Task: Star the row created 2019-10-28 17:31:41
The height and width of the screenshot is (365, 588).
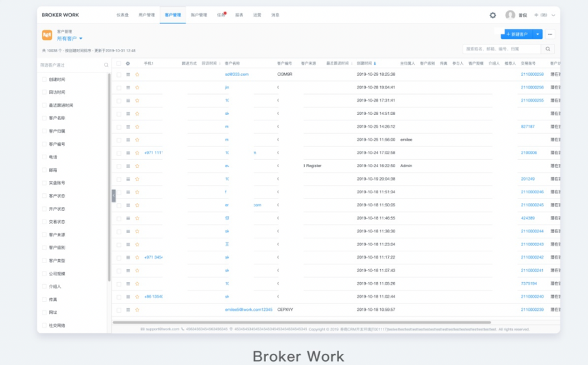Action: (x=137, y=101)
